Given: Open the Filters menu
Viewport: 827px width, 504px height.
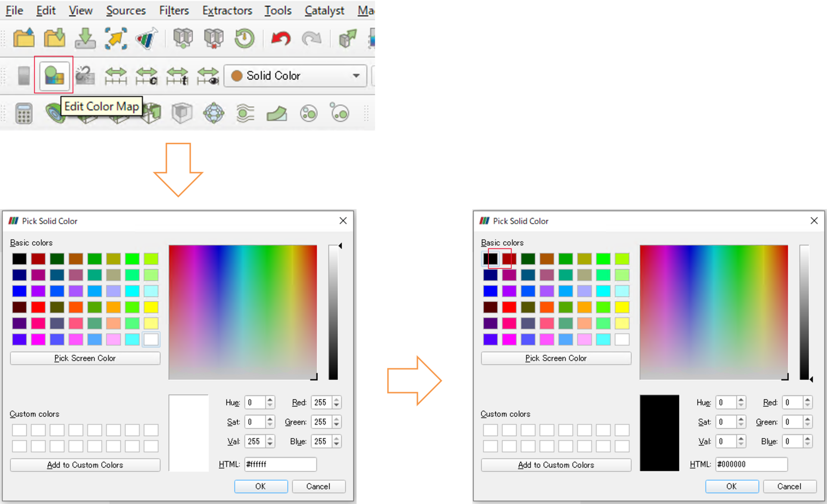Looking at the screenshot, I should coord(174,10).
